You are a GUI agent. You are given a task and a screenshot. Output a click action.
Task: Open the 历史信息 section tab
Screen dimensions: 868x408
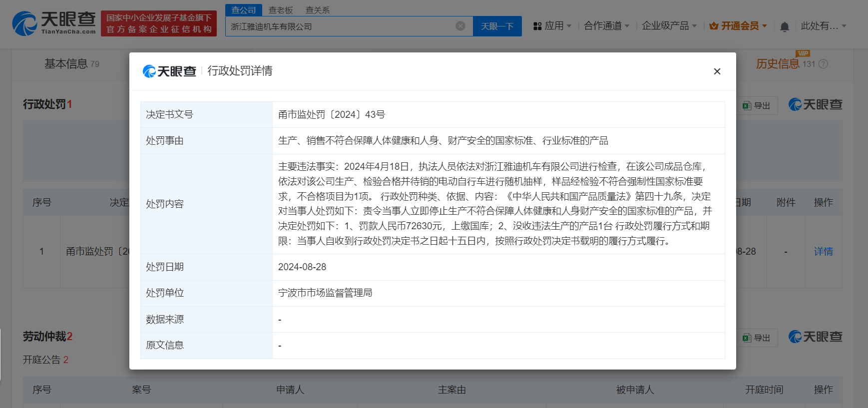click(778, 64)
